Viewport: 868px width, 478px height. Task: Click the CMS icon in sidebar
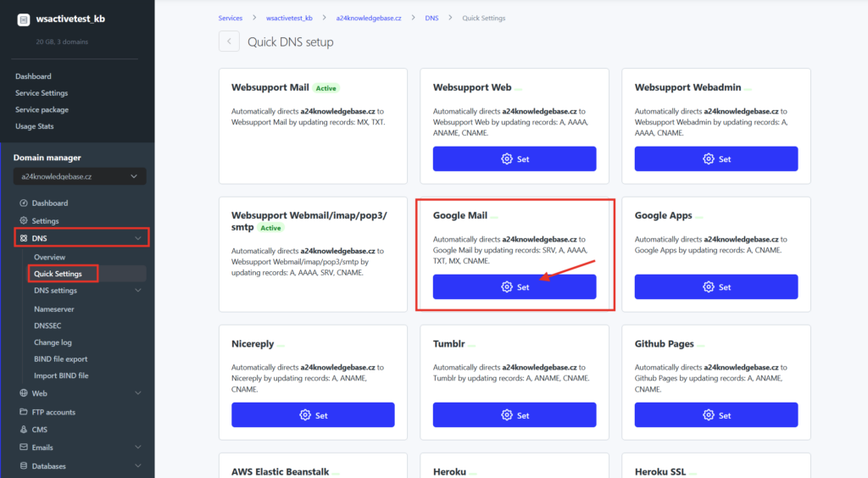pos(23,429)
